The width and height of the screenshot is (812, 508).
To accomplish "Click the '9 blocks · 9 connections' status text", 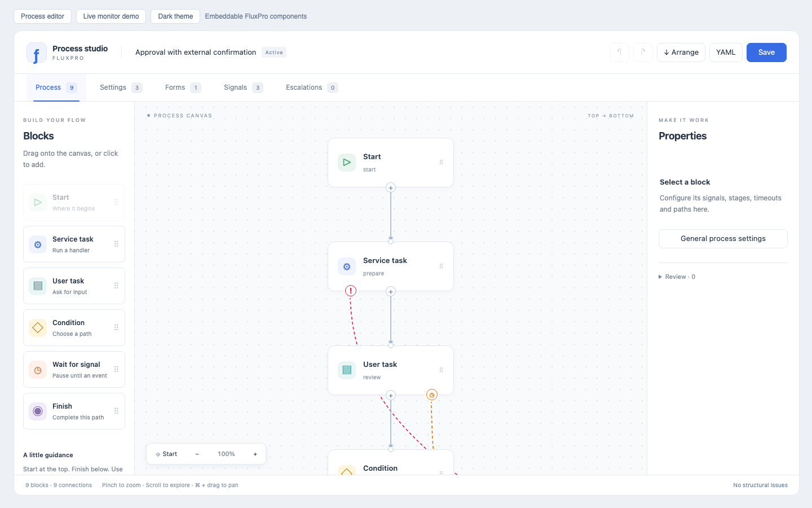I will click(x=59, y=485).
